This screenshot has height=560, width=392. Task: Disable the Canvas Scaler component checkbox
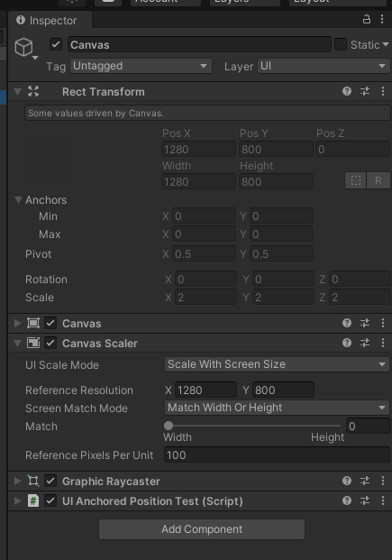[50, 344]
